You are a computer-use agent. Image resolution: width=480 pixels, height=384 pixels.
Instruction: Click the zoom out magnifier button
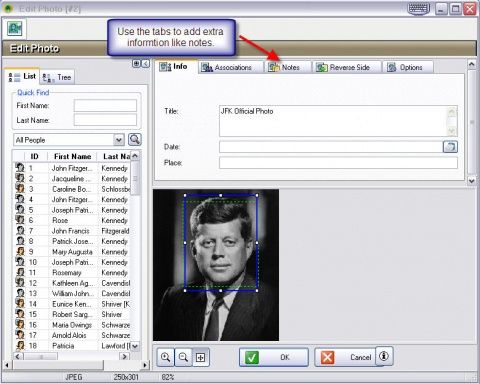point(183,357)
